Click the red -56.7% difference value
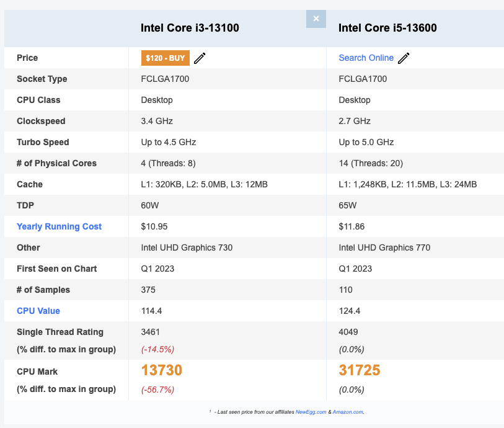 tap(157, 390)
